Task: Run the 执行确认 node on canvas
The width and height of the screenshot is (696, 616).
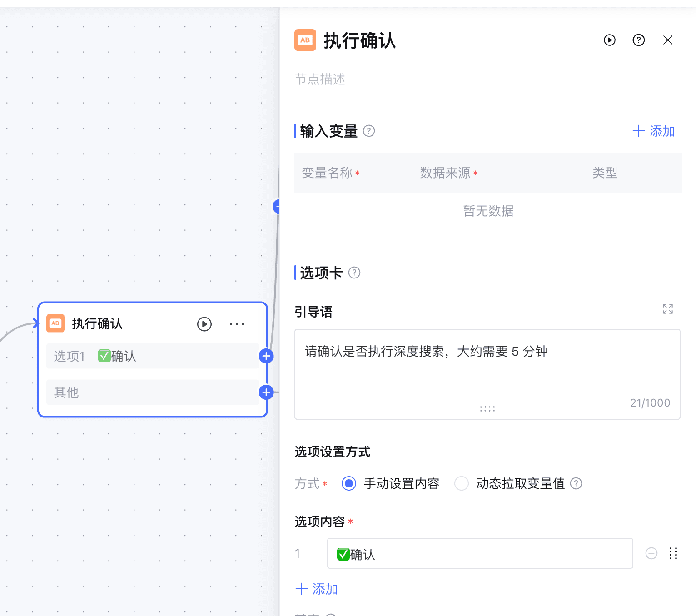Action: point(204,324)
